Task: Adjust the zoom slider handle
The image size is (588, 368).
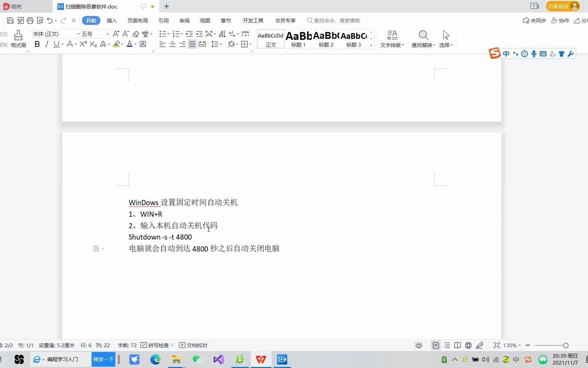Action: [x=566, y=345]
